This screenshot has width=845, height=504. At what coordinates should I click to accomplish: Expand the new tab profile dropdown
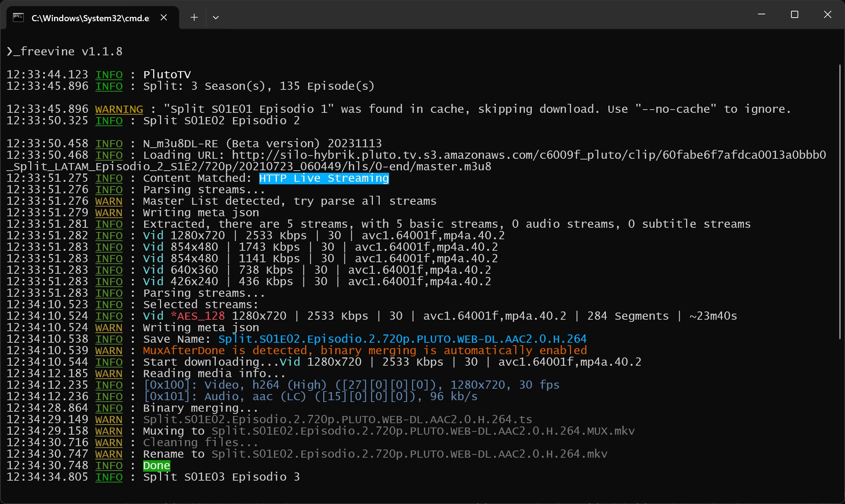pyautogui.click(x=216, y=17)
